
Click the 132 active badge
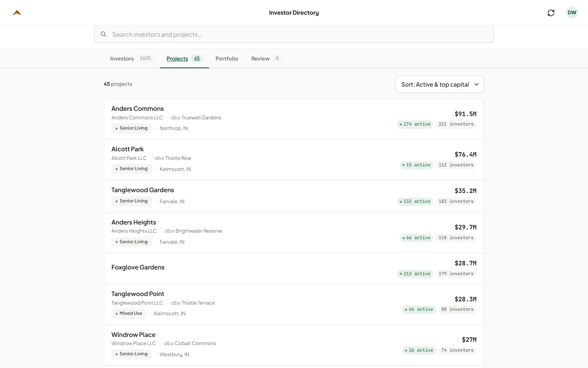415,201
